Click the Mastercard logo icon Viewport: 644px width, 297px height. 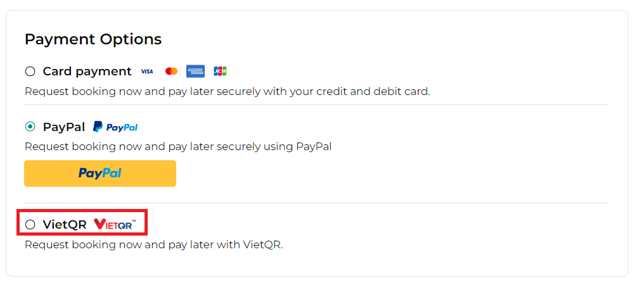(171, 72)
